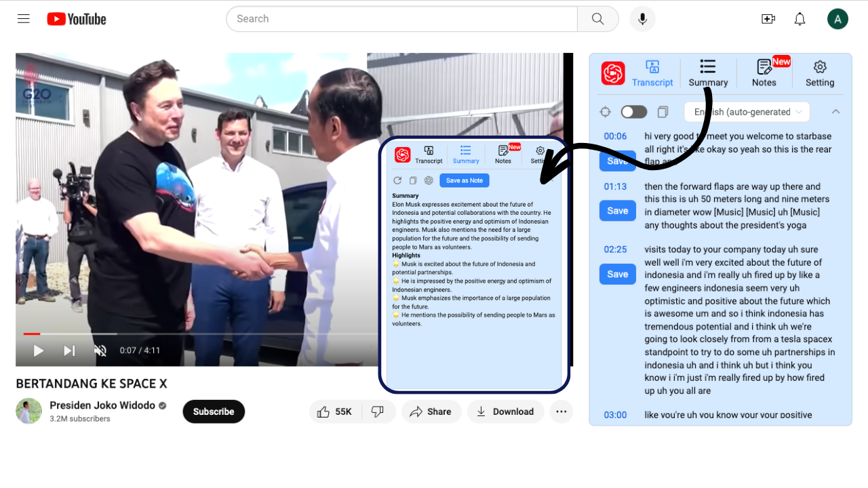Click the jump-to-current-time crosshair icon
The image size is (868, 488).
pos(605,111)
